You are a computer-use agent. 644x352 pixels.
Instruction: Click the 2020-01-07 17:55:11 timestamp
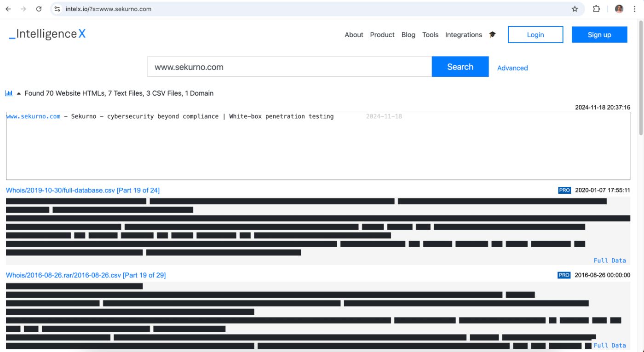coord(603,190)
